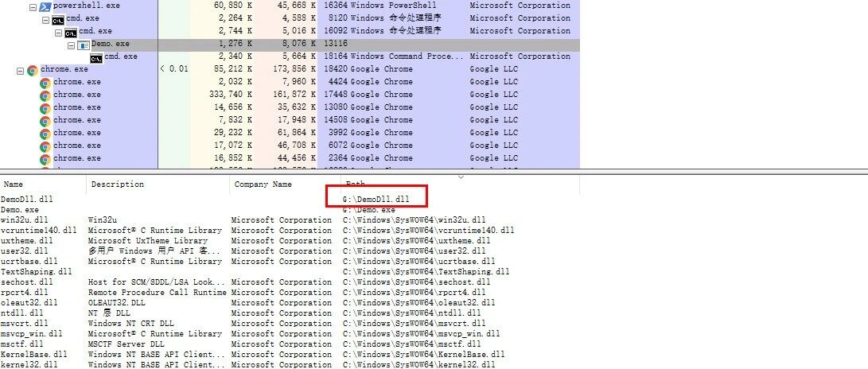Click the Chrome icon for PID 18420
Image resolution: width=868 pixels, height=369 pixels.
tap(33, 70)
